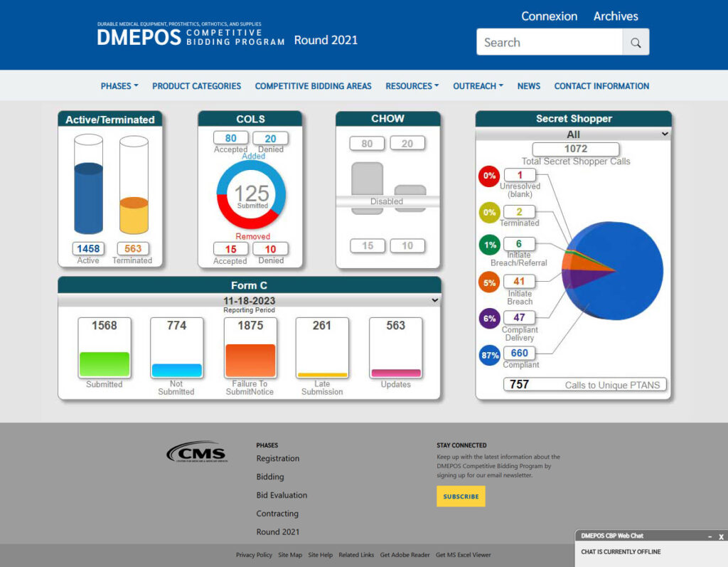Open the Bidding footer link

pos(269,477)
